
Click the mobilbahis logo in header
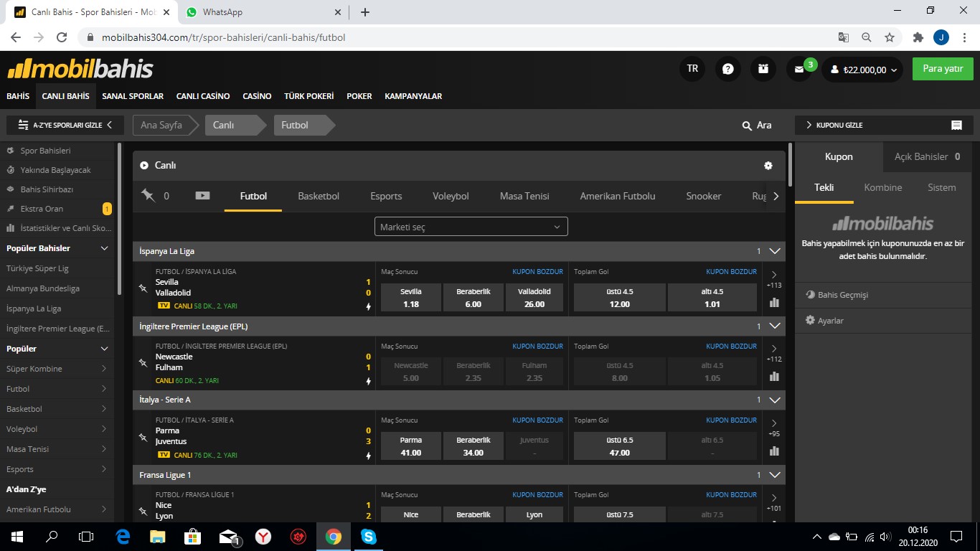[80, 69]
